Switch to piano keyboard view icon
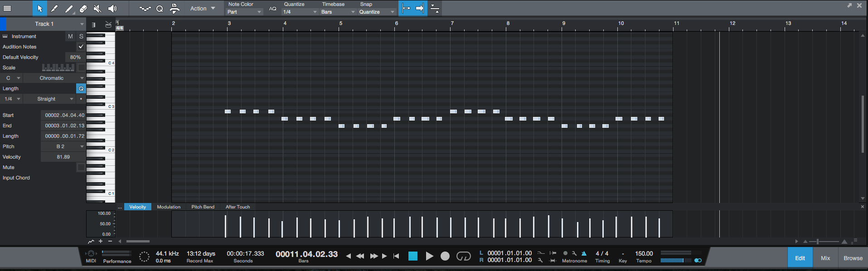The image size is (868, 271). point(93,24)
